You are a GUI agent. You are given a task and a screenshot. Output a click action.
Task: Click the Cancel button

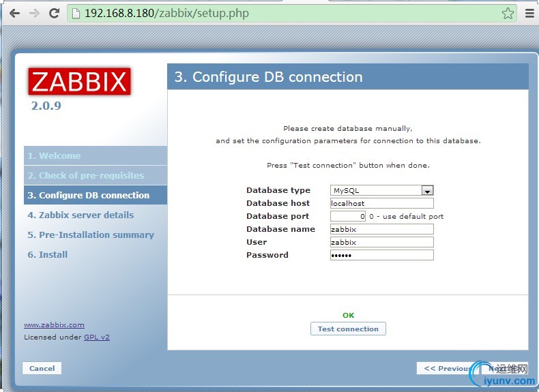42,368
